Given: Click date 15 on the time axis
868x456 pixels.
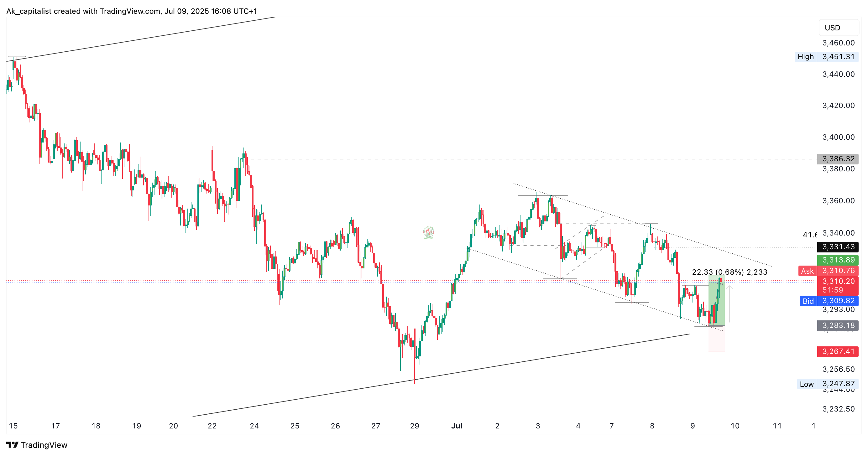Looking at the screenshot, I should pos(13,426).
